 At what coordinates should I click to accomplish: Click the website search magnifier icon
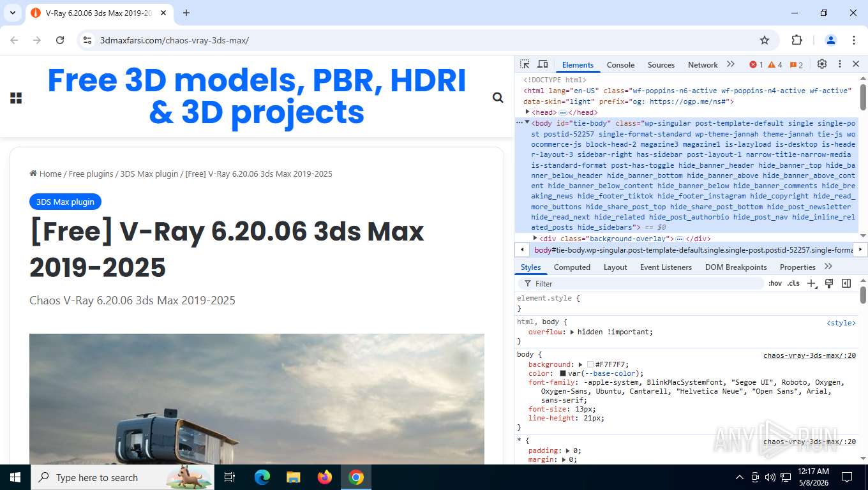pyautogui.click(x=498, y=98)
